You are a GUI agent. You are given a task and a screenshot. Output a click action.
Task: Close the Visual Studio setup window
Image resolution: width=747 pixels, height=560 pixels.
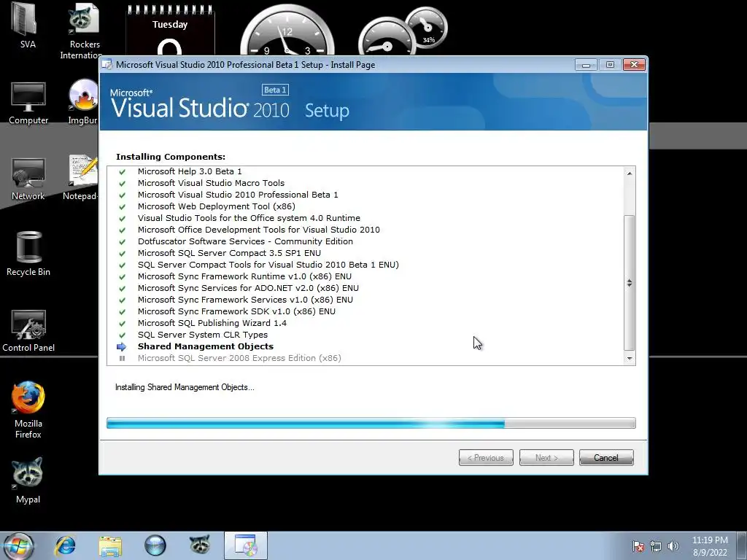[x=634, y=65]
